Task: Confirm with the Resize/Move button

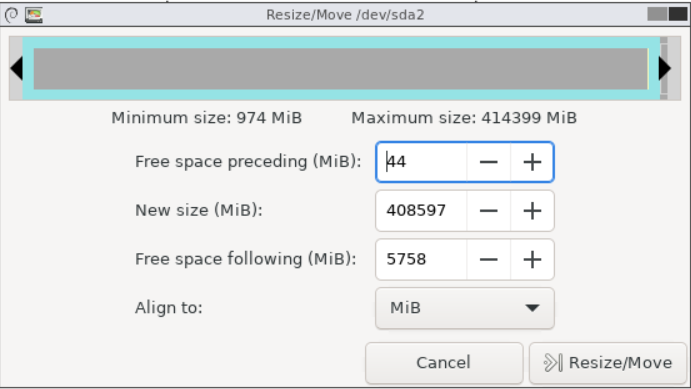Action: point(608,363)
